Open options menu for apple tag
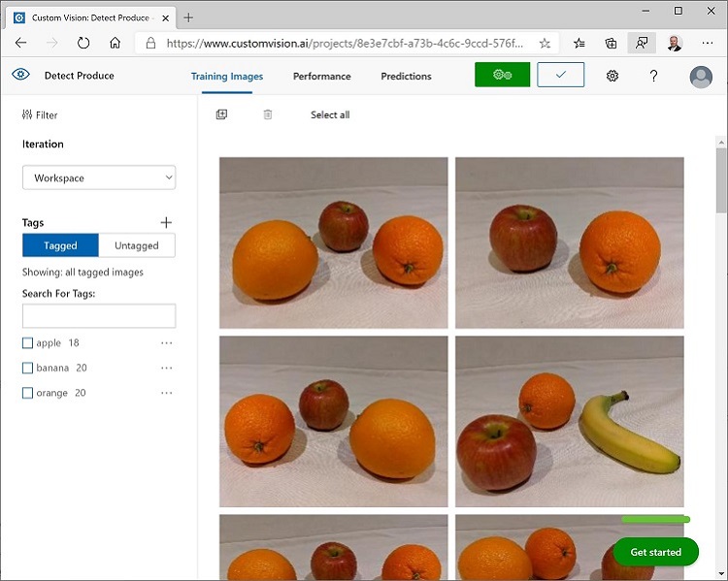Image resolution: width=728 pixels, height=581 pixels. [166, 343]
